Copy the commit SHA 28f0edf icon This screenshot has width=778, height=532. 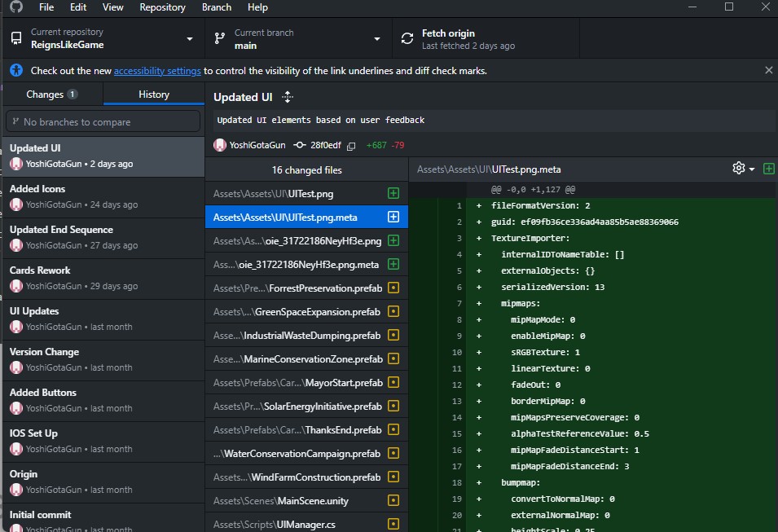351,146
